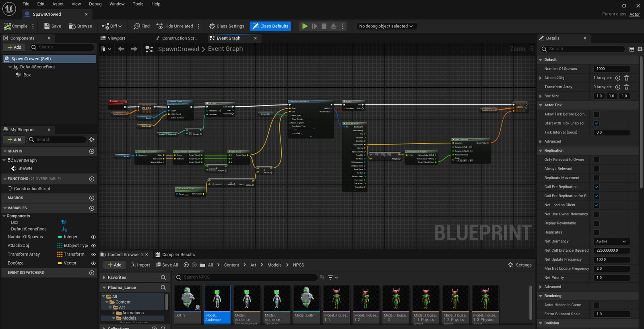The width and height of the screenshot is (644, 329).
Task: Click the frame skip button
Action: pyautogui.click(x=315, y=26)
